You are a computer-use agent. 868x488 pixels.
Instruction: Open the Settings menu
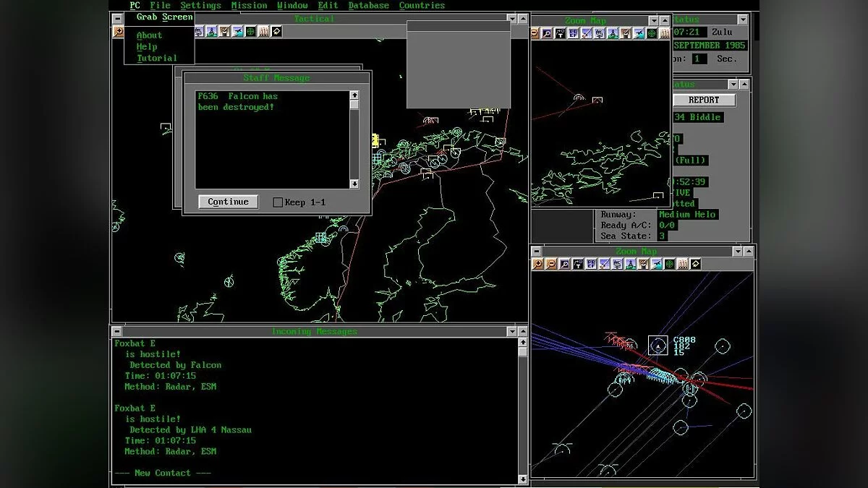coord(200,5)
